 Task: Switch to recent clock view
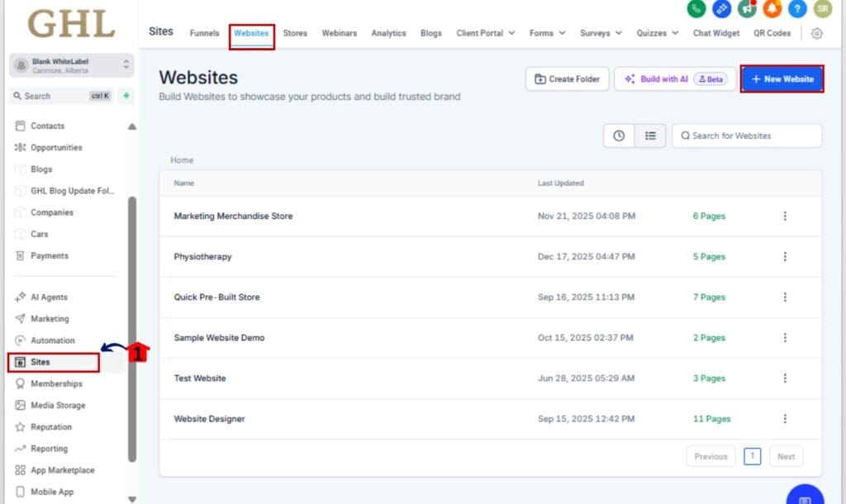[x=619, y=136]
